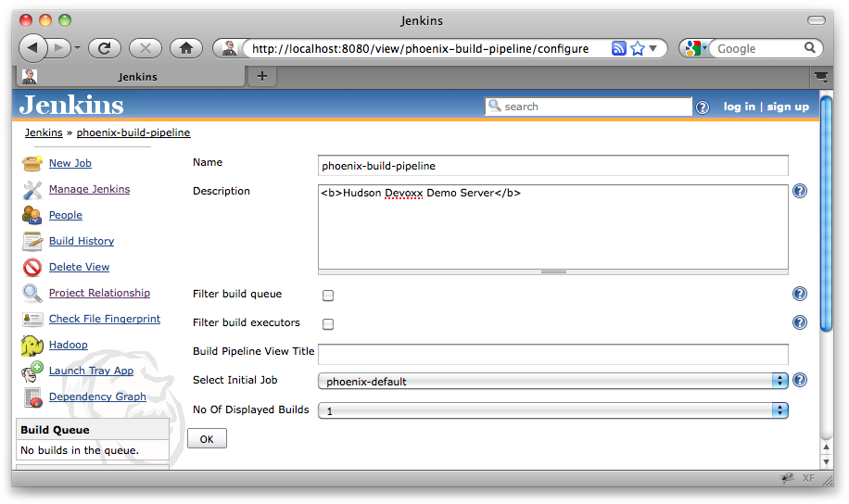Screen dimensions: 849x504
Task: Click the Jenkins breadcrumb link
Action: click(x=44, y=132)
